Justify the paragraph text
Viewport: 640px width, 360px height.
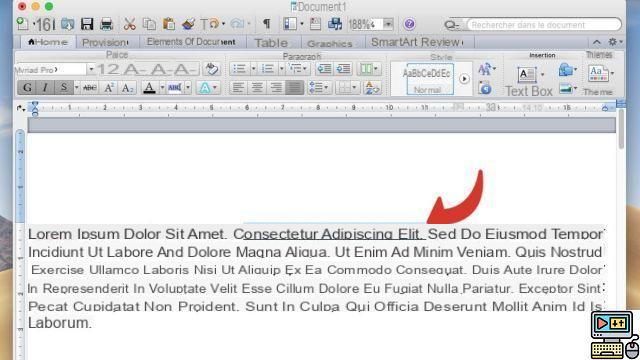point(295,87)
